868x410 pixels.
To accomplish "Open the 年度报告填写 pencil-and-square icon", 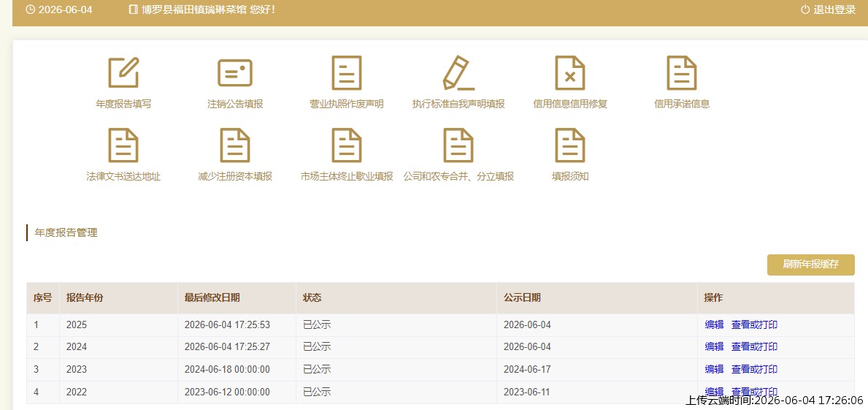I will coord(123,72).
